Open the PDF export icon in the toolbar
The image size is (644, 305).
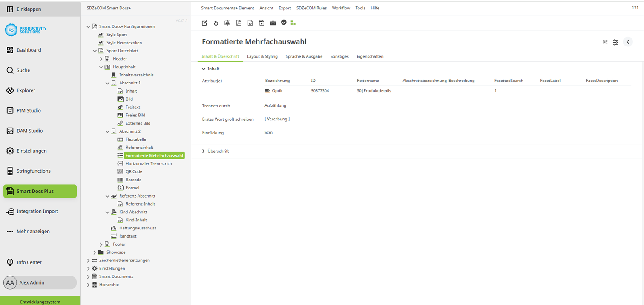pos(239,23)
